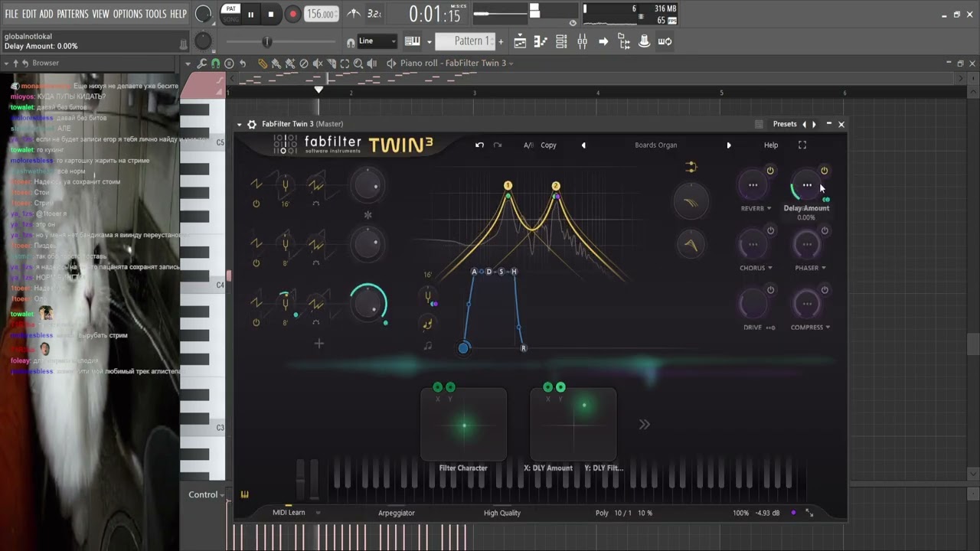Open the OPTIONS menu
This screenshot has width=980, height=551.
(128, 14)
